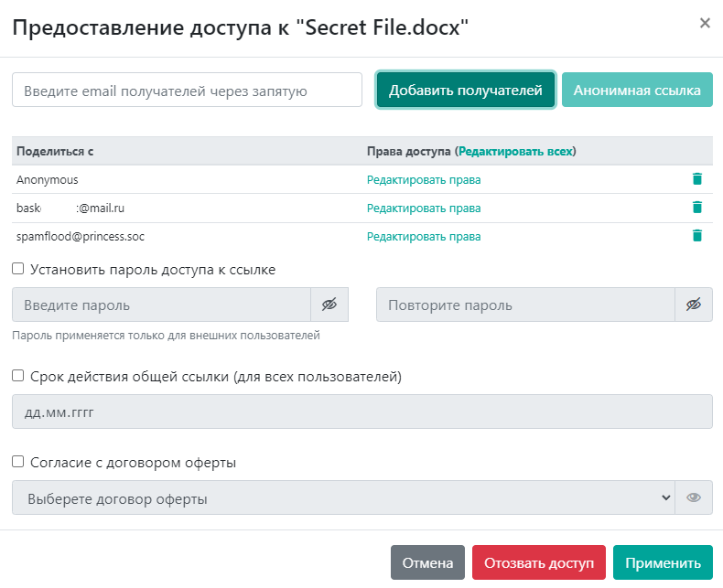Click the expiration date field дд.мм.гггг
This screenshot has width=723, height=588.
[x=361, y=412]
